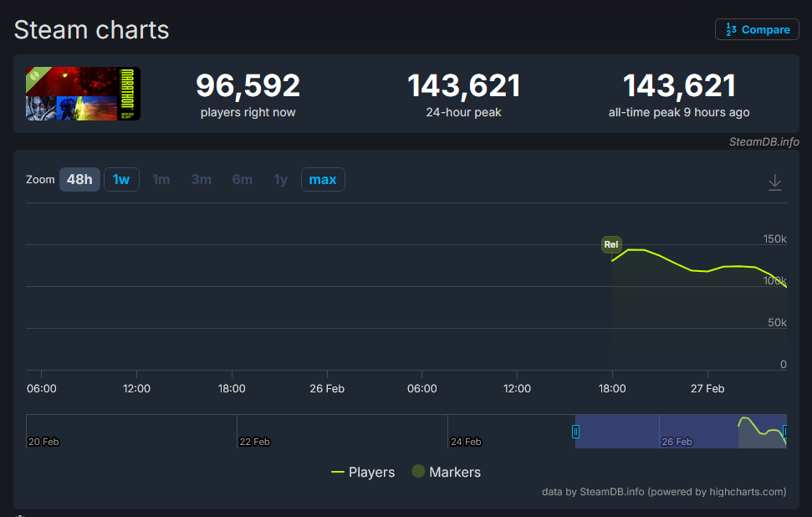Viewport: 812px width, 517px height.
Task: Set zoom to max
Action: click(x=323, y=179)
